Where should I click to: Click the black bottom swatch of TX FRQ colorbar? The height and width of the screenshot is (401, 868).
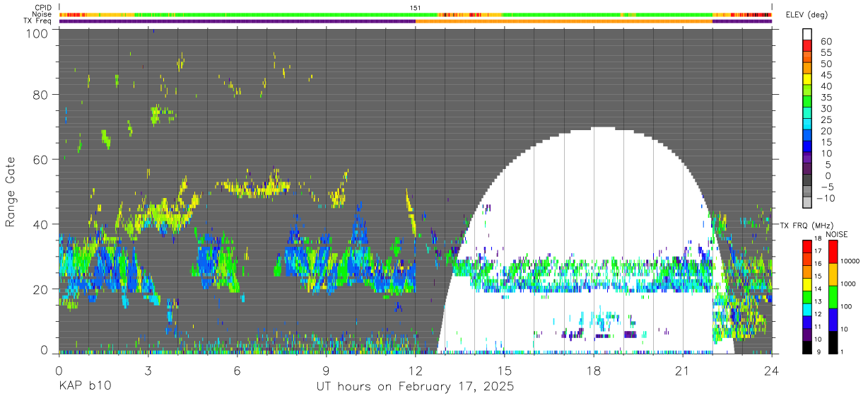(x=807, y=347)
